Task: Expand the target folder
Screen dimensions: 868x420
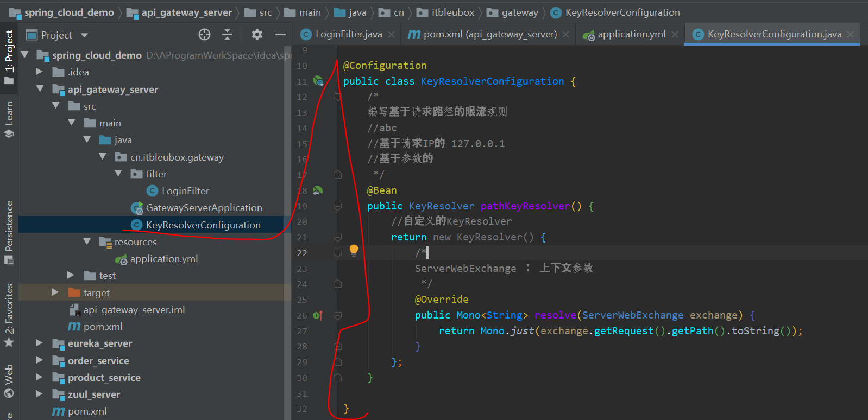Action: pos(55,292)
